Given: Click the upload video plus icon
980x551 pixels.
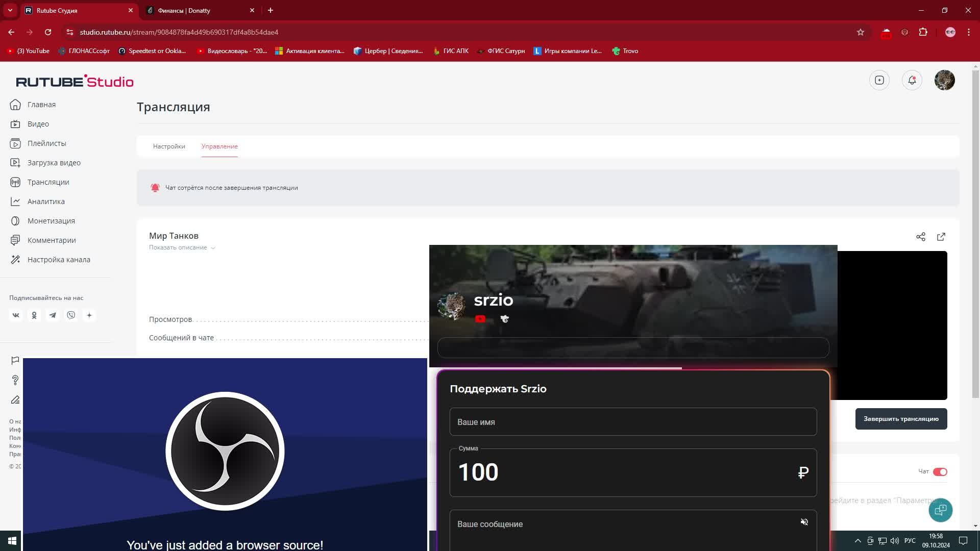Looking at the screenshot, I should (x=879, y=80).
